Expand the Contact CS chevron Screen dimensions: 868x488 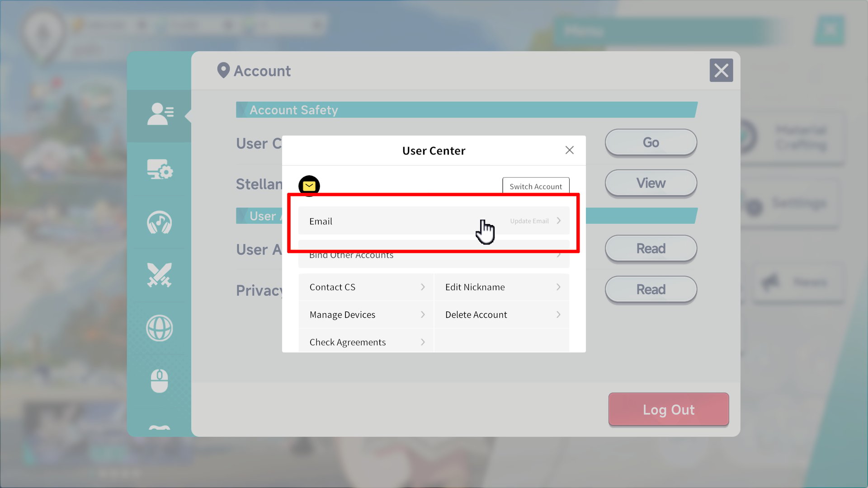pyautogui.click(x=423, y=287)
